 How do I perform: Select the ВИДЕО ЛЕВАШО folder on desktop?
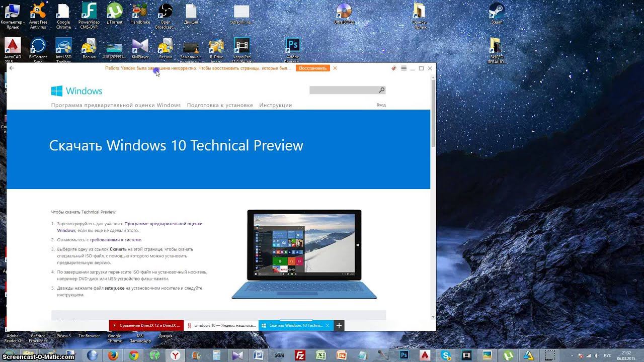coord(497,50)
